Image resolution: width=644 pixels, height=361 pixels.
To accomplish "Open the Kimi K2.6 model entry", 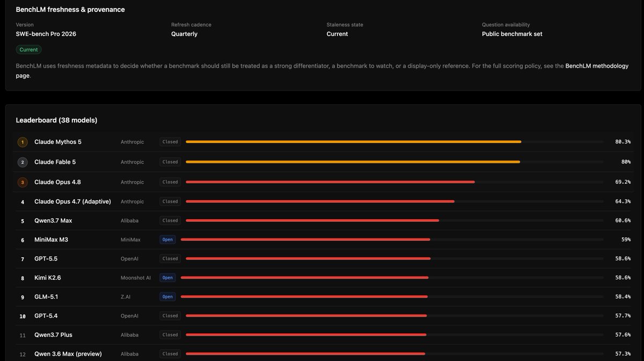I will pos(48,278).
